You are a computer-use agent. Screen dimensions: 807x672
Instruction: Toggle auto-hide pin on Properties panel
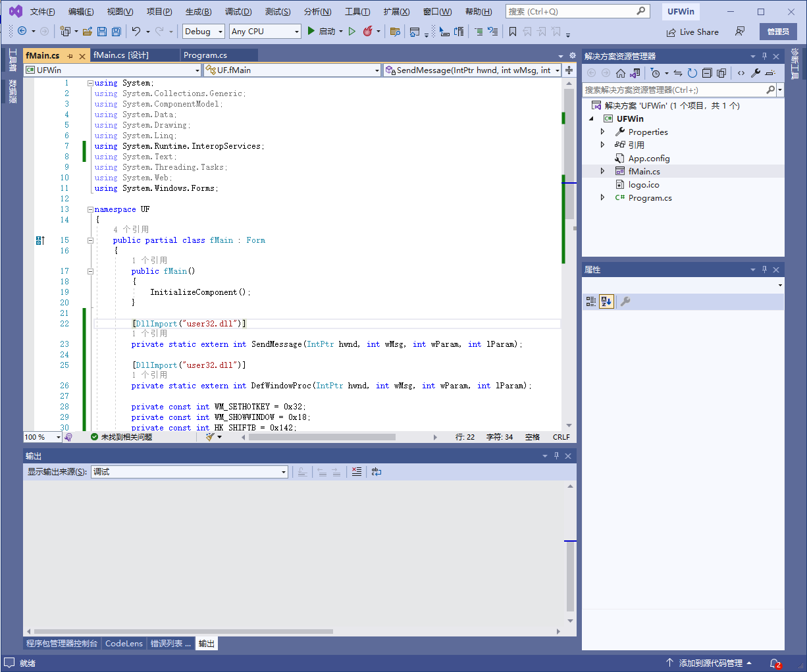764,269
